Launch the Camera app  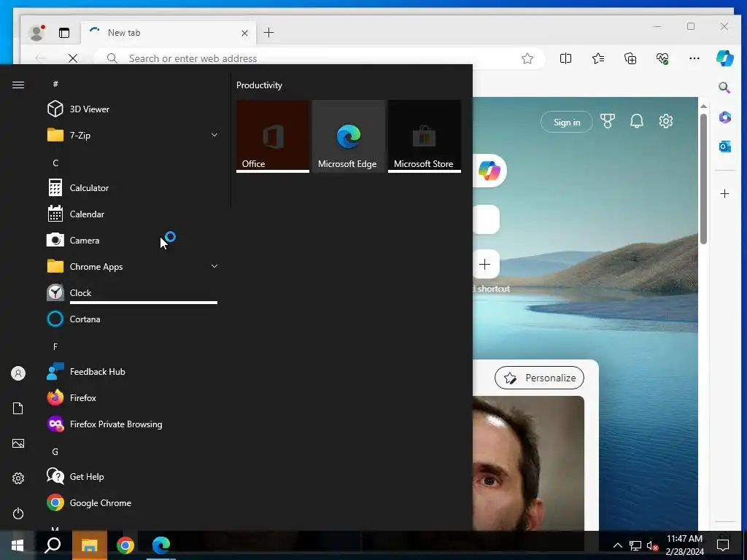coord(133,240)
